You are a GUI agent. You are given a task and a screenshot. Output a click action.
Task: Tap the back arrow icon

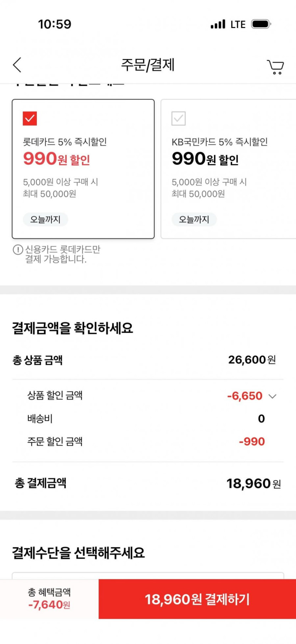[x=17, y=65]
